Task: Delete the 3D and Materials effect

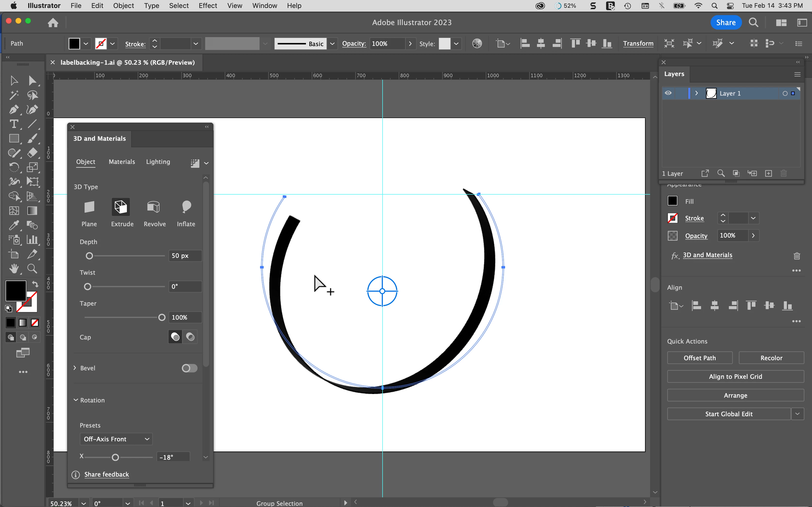Action: pos(797,256)
